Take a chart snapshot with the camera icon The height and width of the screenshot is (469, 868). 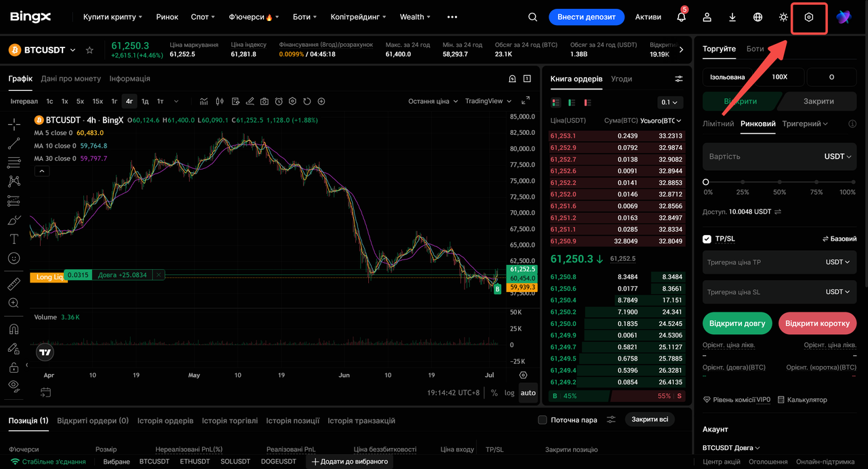[x=264, y=101]
